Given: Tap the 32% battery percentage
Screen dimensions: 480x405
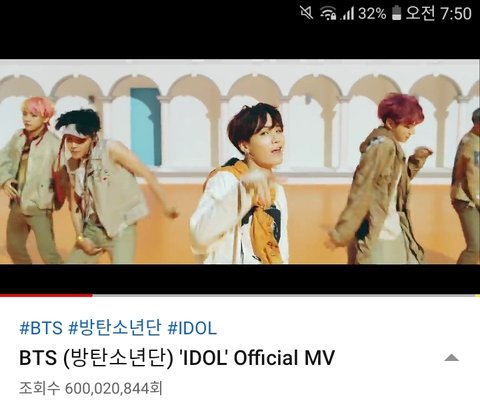Looking at the screenshot, I should point(372,14).
